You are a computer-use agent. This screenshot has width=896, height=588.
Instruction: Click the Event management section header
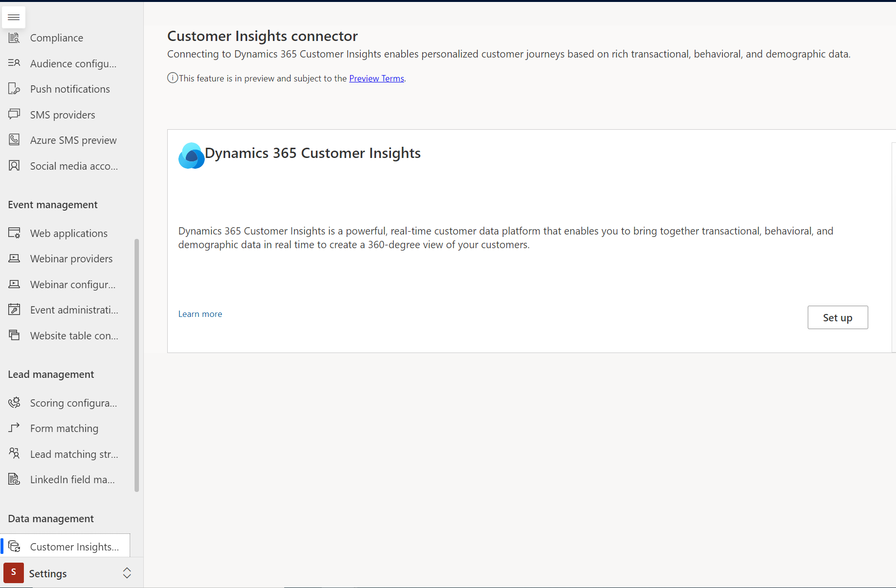click(53, 205)
